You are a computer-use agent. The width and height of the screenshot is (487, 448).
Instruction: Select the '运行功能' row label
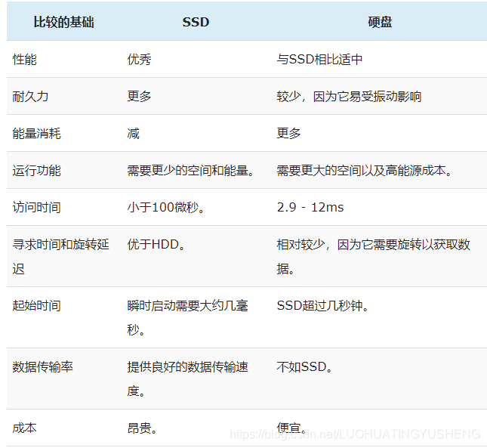37,170
